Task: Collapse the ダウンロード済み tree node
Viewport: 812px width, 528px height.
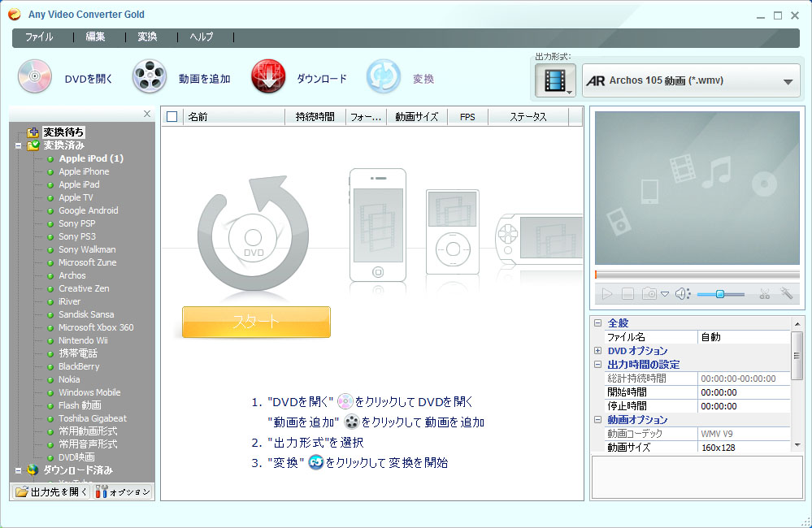Action: pyautogui.click(x=18, y=470)
